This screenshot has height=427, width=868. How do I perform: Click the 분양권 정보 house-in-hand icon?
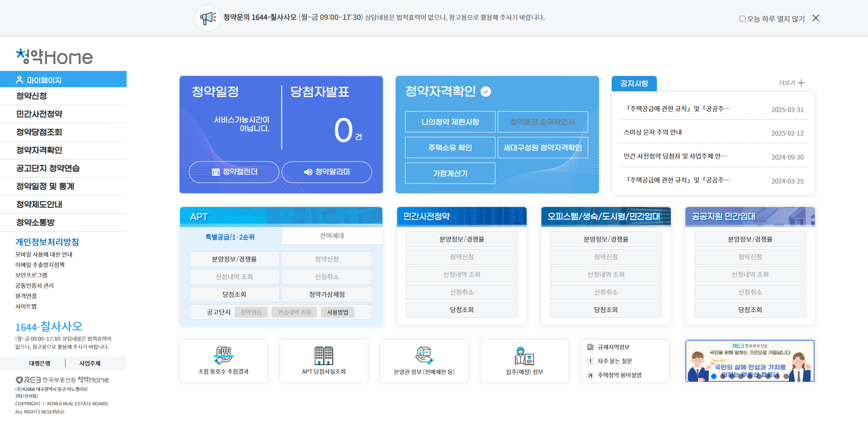424,355
